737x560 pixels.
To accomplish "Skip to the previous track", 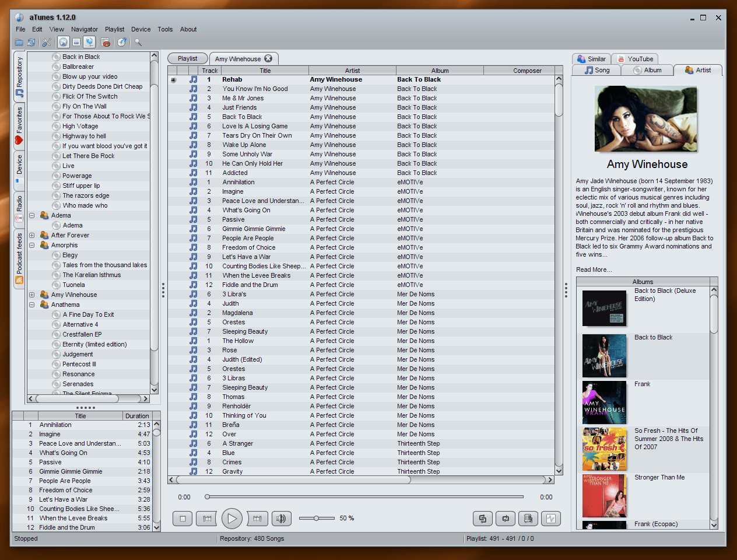I will coord(207,518).
